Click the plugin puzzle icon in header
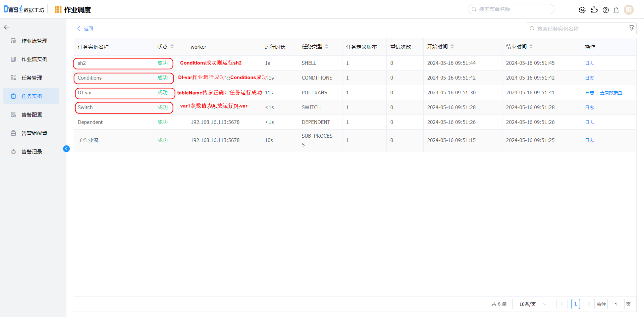 click(x=594, y=10)
